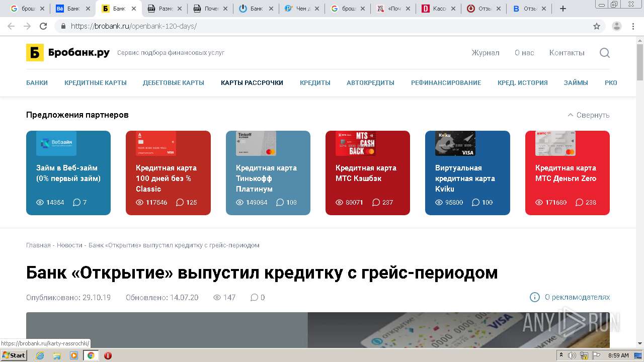The height and width of the screenshot is (362, 644).
Task: Click the taskbar clock showing 8:59 AM
Action: pos(618,355)
